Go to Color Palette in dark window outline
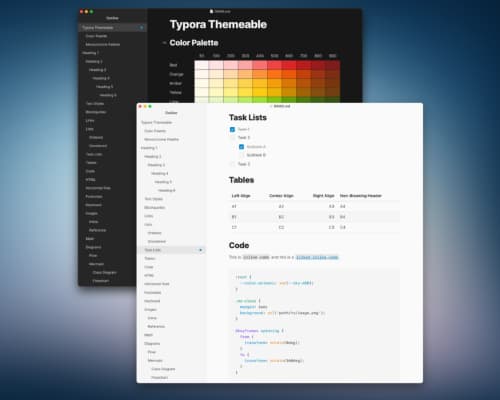500x400 pixels. [96, 36]
